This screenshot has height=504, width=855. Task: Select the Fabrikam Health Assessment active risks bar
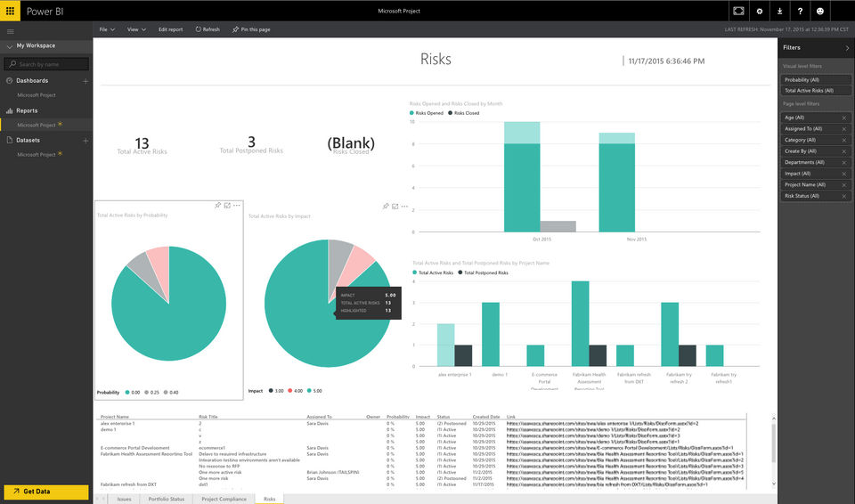point(580,323)
